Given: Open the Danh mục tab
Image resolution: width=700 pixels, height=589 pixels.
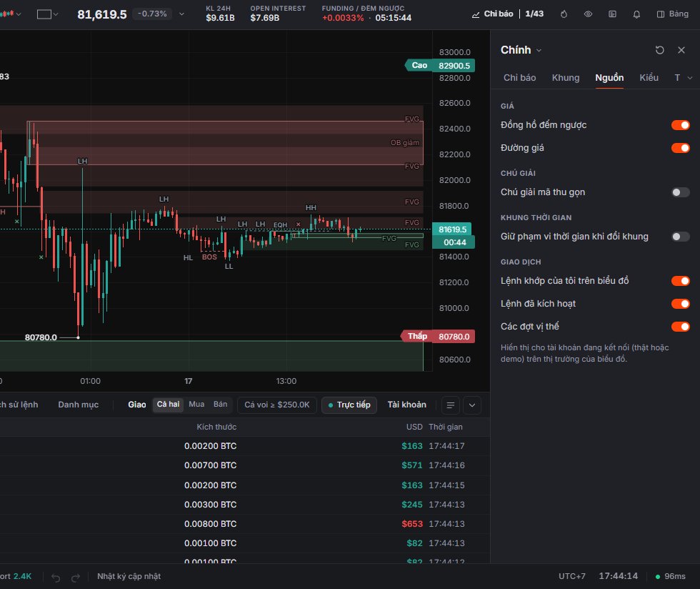Looking at the screenshot, I should click(x=78, y=405).
